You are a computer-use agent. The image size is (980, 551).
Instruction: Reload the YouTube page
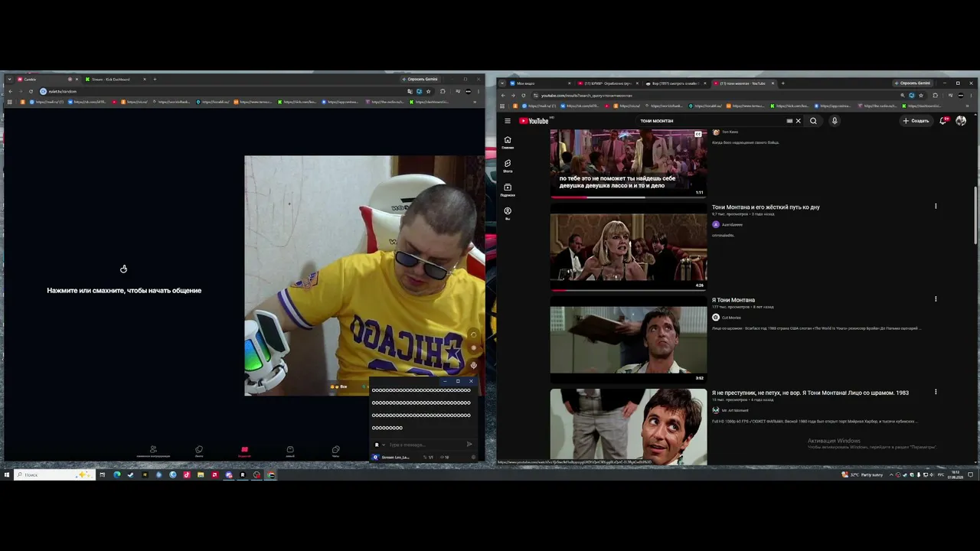(x=524, y=96)
